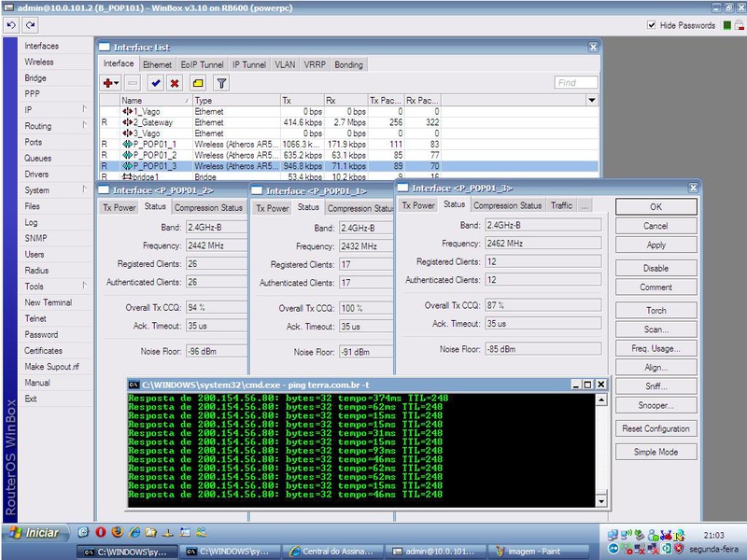Click the Find search field
This screenshot has width=747, height=560.
pos(575,83)
